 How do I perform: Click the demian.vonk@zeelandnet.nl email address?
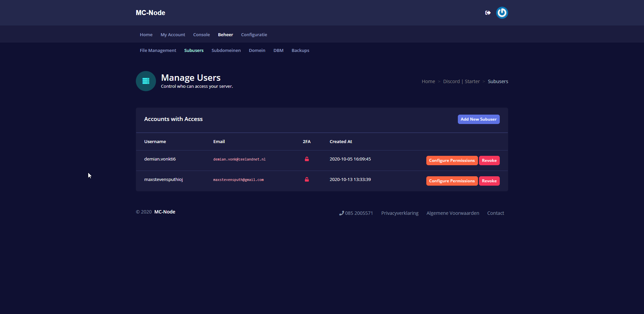click(239, 160)
